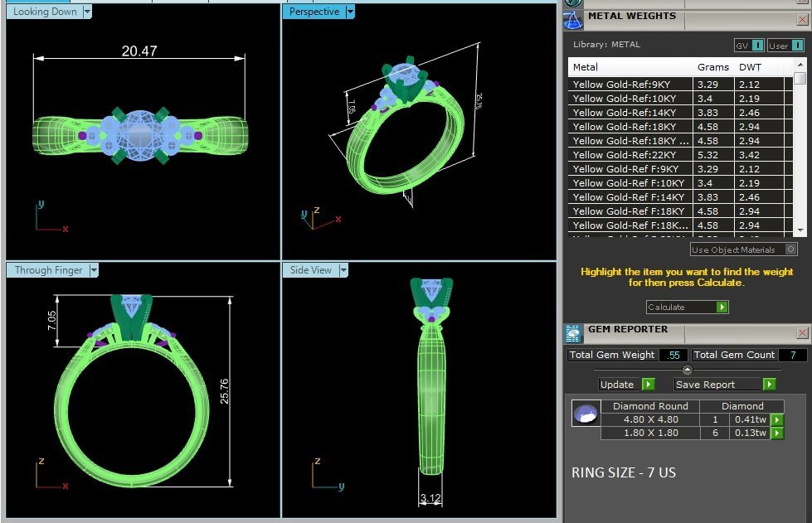Image resolution: width=812 pixels, height=523 pixels.
Task: Open the Looking Down viewport dropdown
Action: click(87, 12)
